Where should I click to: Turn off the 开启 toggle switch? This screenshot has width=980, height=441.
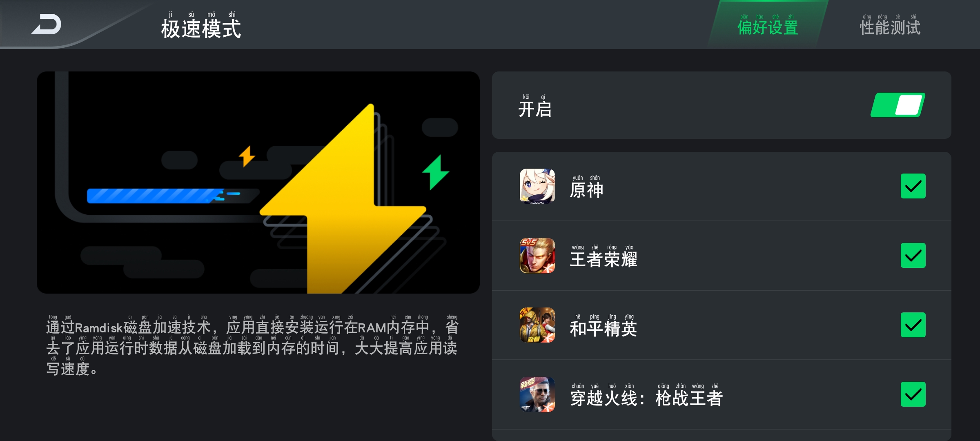coord(898,105)
